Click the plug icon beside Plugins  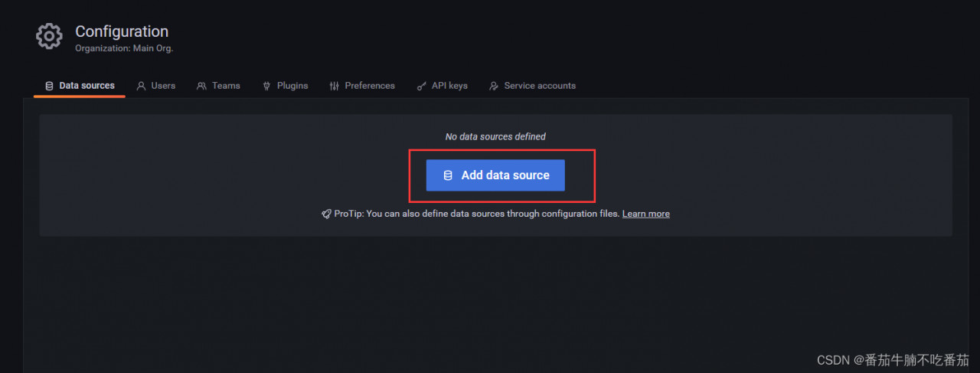coord(266,86)
